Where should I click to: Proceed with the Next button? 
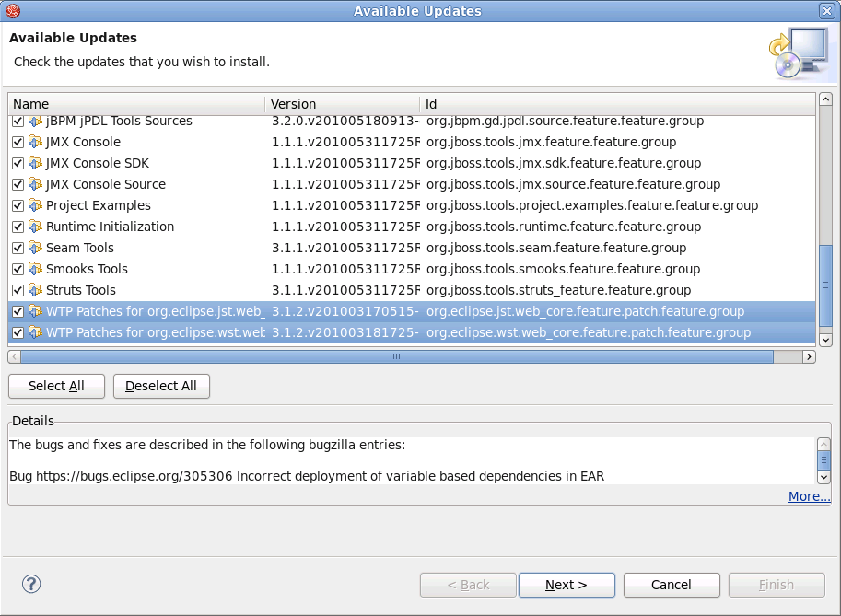[x=567, y=585]
